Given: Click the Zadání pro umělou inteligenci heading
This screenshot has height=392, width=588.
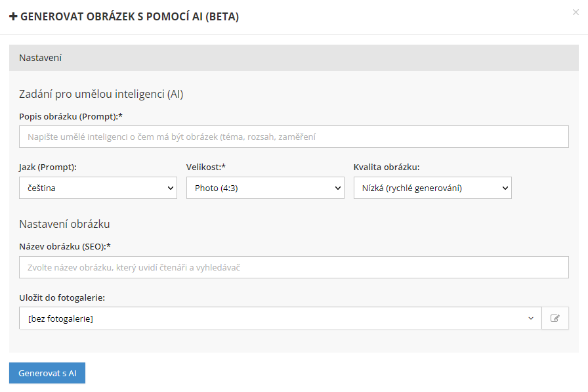Looking at the screenshot, I should (101, 94).
